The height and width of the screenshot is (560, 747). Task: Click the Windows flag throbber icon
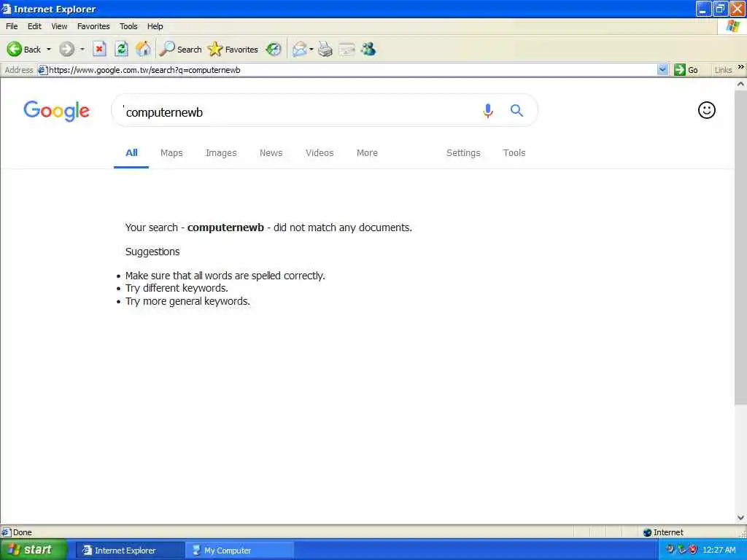click(732, 26)
